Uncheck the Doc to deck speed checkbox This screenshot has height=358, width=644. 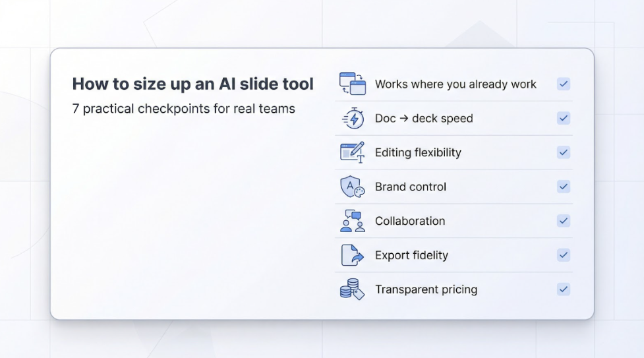(564, 118)
